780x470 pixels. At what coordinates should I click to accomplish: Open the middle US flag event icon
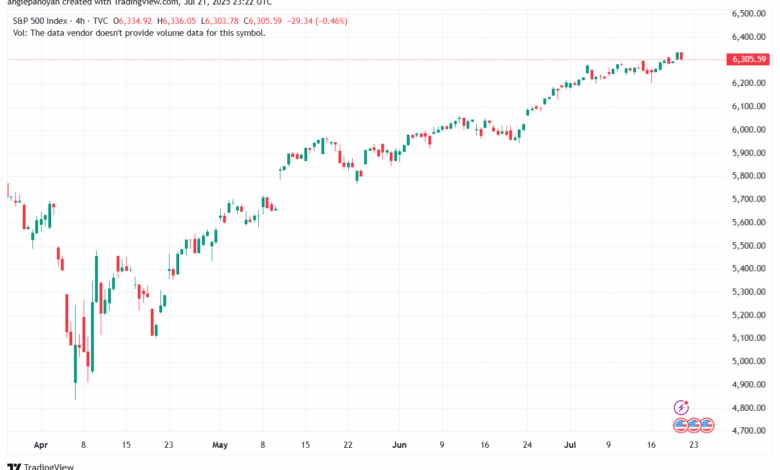click(694, 425)
